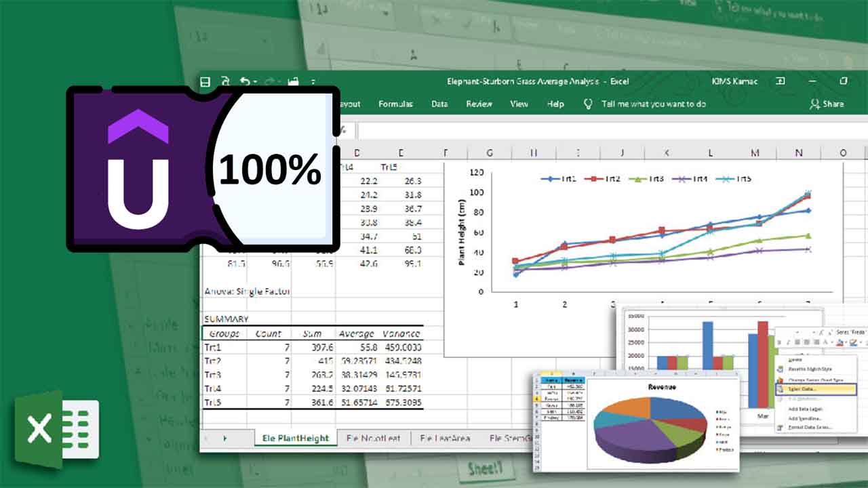Switch to the Ele LeafArea sheet tab
The height and width of the screenshot is (488, 868).
[x=445, y=439]
